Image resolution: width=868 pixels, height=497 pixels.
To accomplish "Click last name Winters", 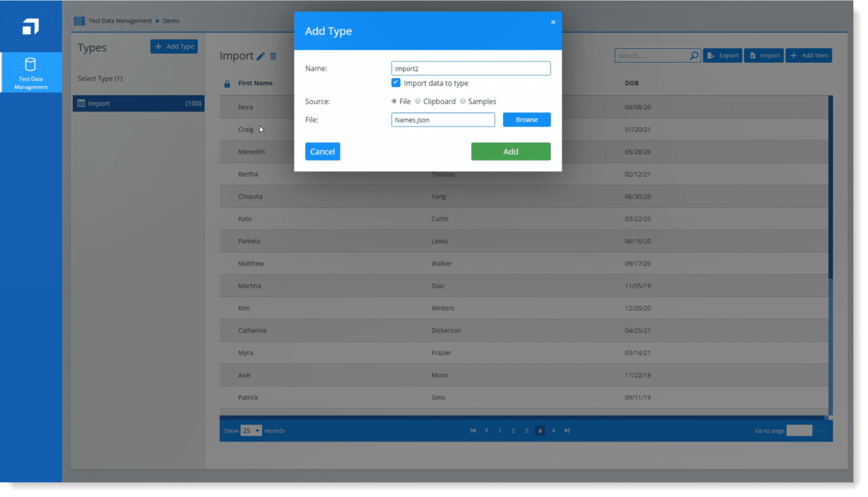I will pyautogui.click(x=443, y=308).
